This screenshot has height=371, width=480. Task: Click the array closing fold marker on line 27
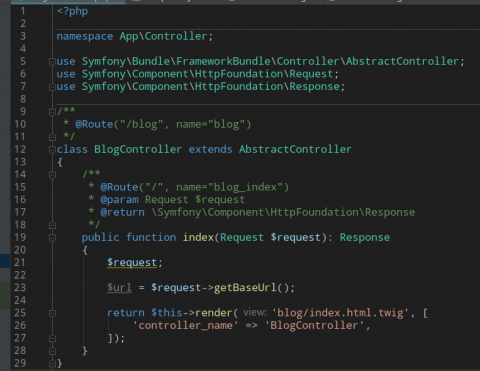(x=52, y=338)
